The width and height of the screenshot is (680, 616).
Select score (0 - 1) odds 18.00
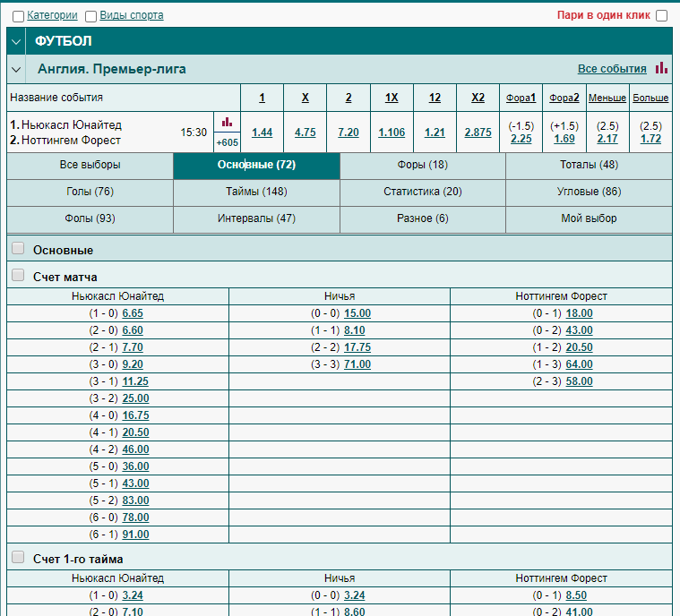(580, 313)
